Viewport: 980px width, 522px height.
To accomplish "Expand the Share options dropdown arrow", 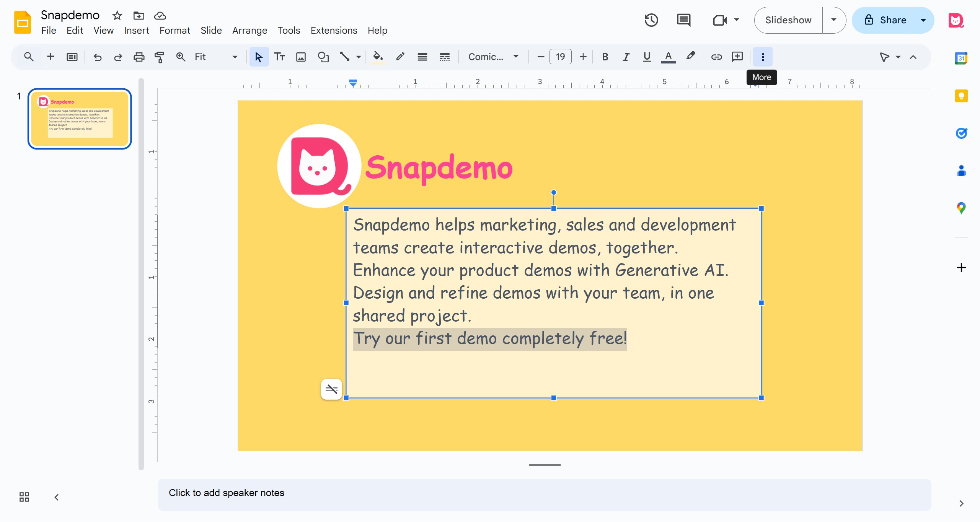I will coord(923,20).
